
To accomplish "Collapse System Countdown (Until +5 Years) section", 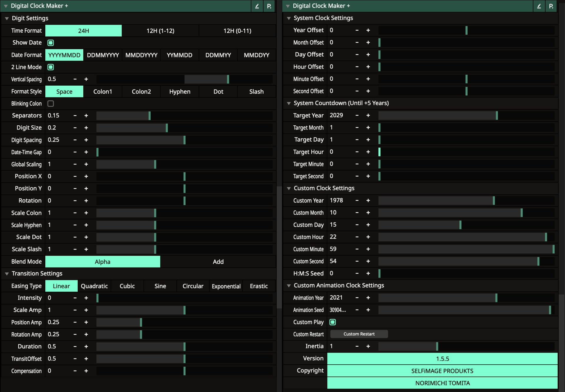I will coord(289,103).
